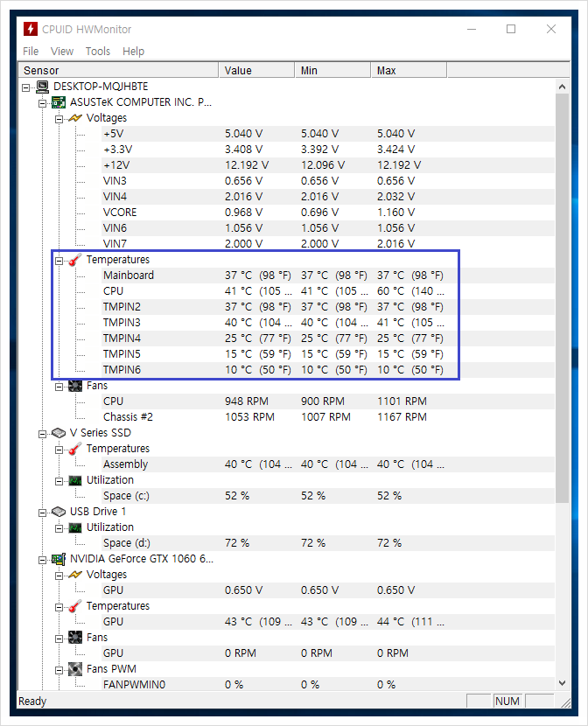Select the FANPWMIN0 row
The width and height of the screenshot is (588, 726).
coord(328,684)
